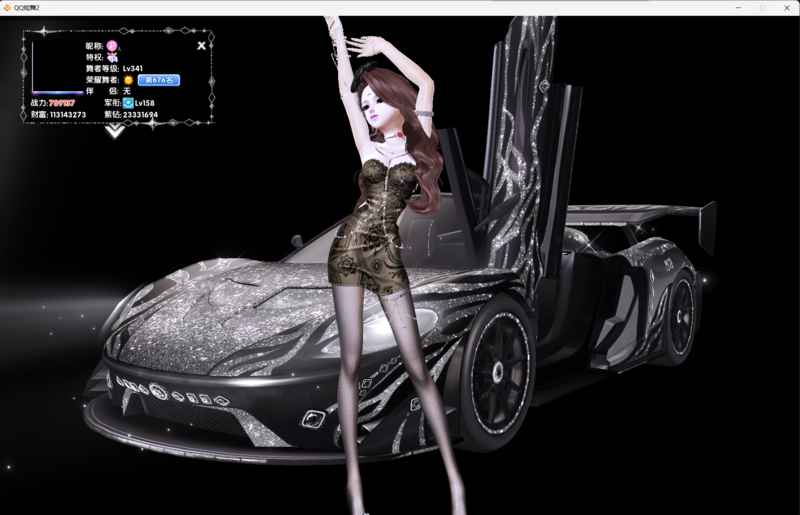Select the 伴侣 value 无

[x=127, y=91]
